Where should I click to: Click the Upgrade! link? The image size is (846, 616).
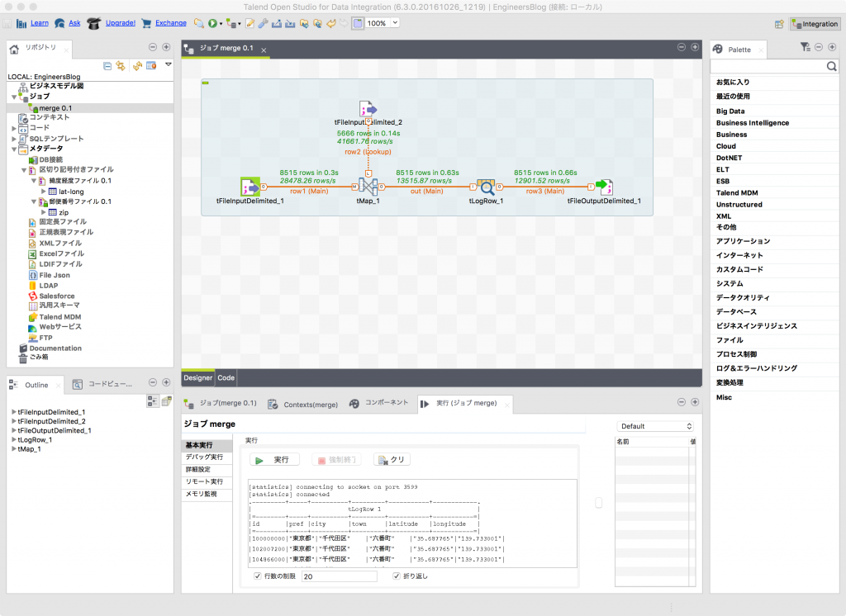pos(121,22)
